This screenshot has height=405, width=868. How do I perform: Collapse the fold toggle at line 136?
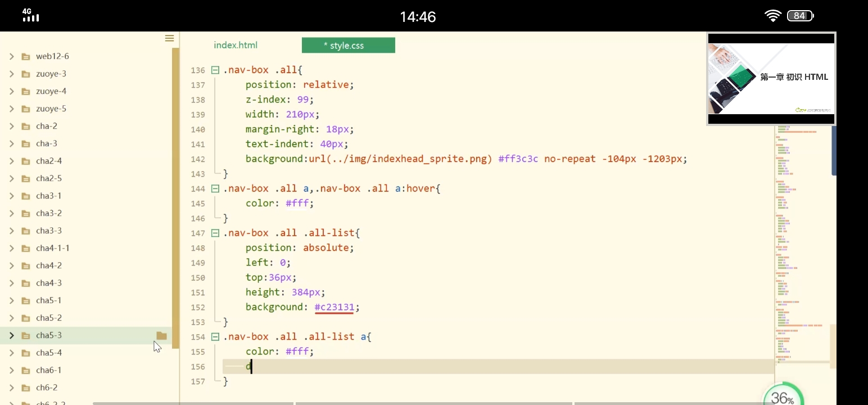pyautogui.click(x=215, y=70)
